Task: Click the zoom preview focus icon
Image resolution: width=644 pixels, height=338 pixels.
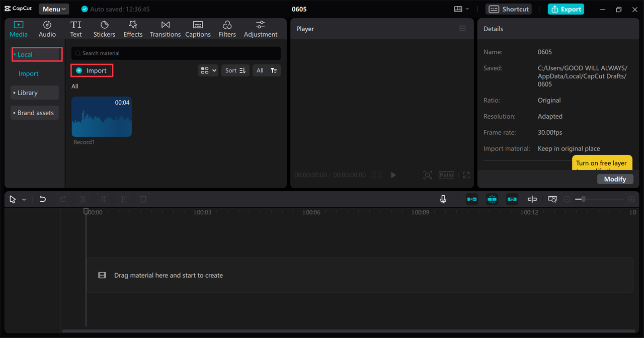Action: coord(427,175)
